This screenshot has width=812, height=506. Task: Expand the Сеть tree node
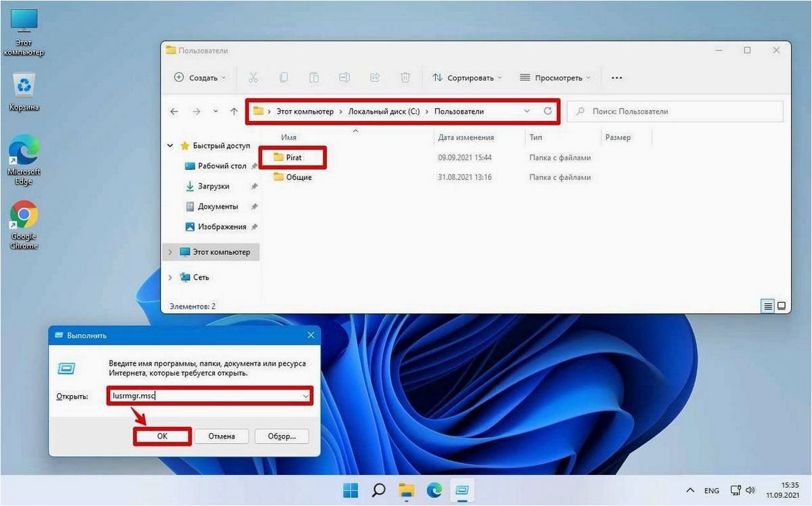coord(170,277)
